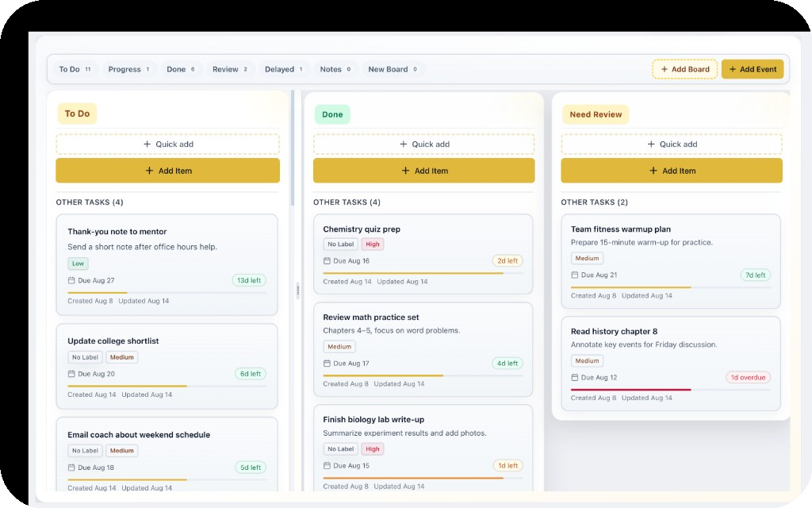Click the Done column header label
The height and width of the screenshot is (508, 812).
click(x=332, y=114)
